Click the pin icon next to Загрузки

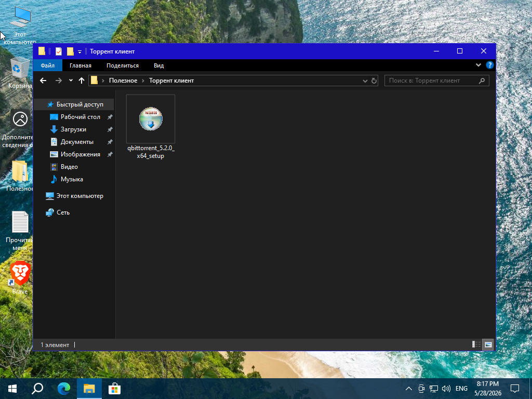click(x=110, y=129)
